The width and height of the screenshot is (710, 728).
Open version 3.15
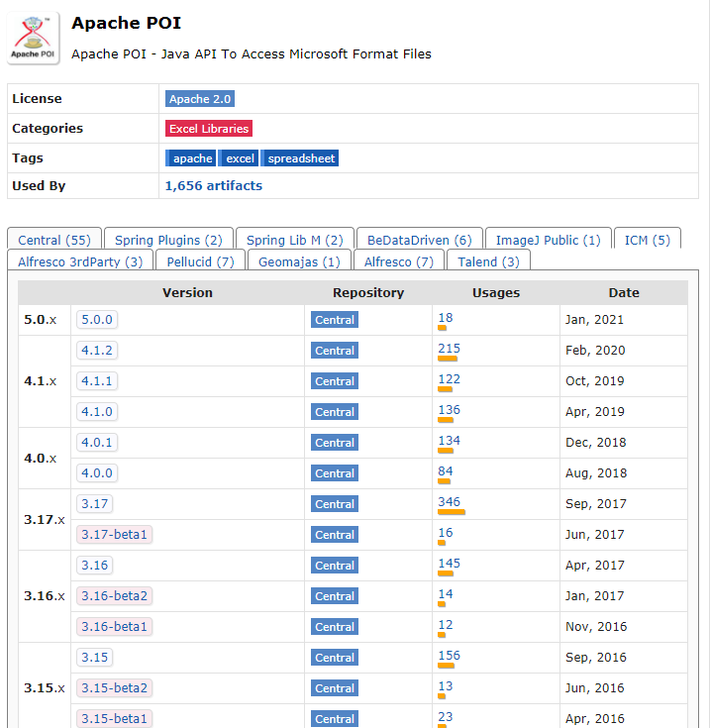[x=94, y=657]
